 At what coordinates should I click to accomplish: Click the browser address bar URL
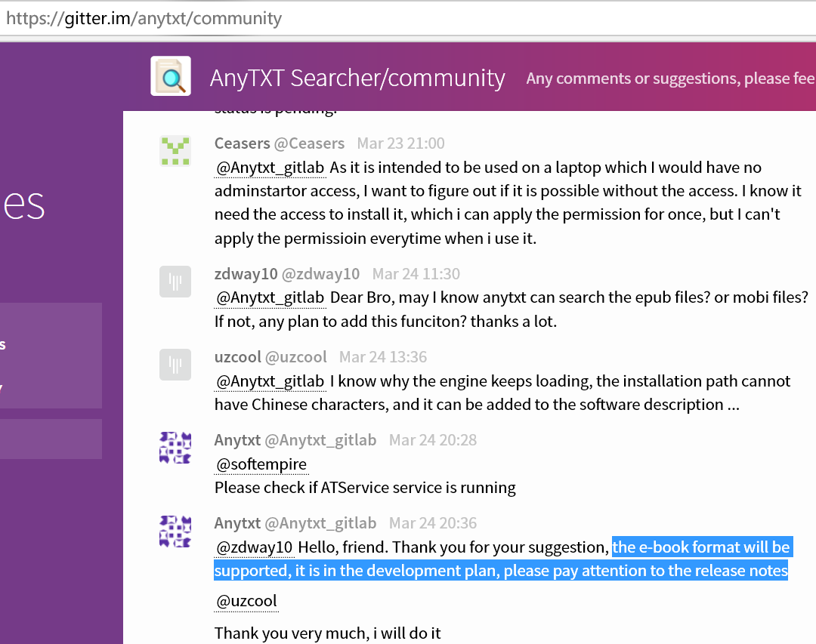coord(144,18)
